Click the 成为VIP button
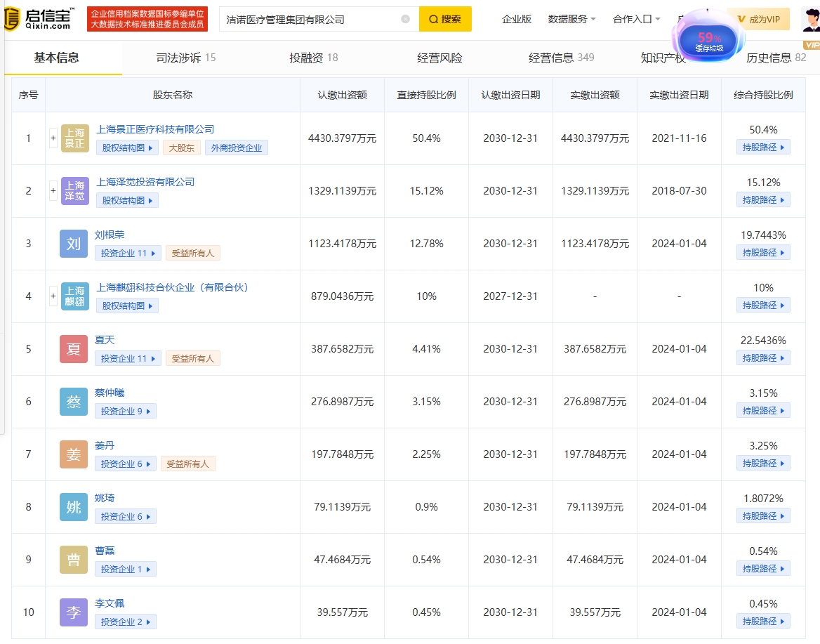 pos(758,20)
